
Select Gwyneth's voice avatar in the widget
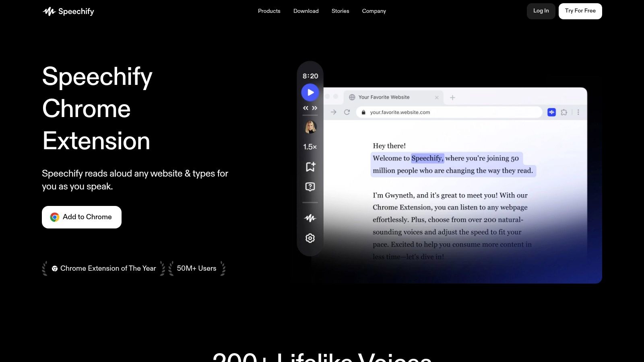tap(310, 127)
